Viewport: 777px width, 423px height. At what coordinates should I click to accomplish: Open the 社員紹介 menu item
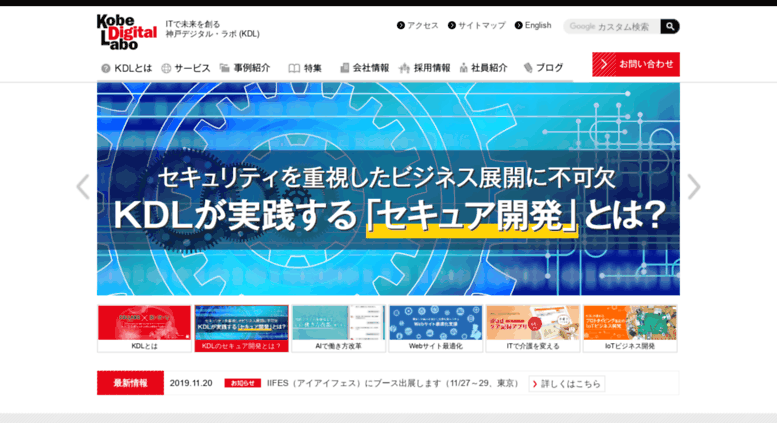484,68
